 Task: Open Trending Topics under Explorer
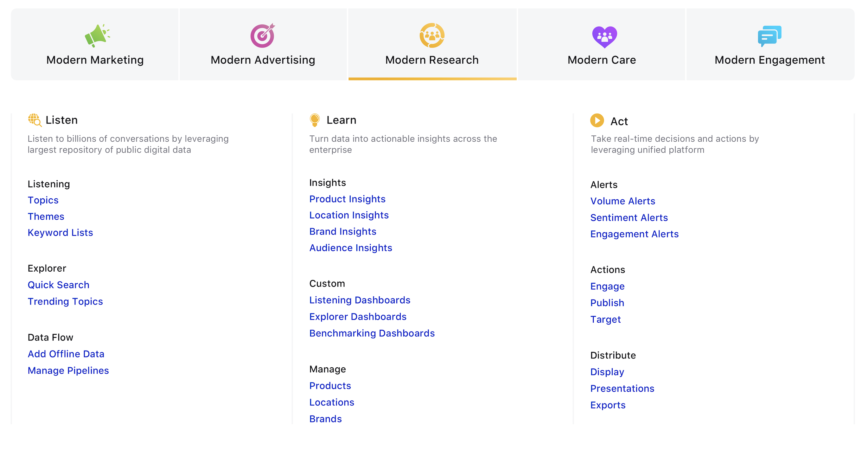65,301
